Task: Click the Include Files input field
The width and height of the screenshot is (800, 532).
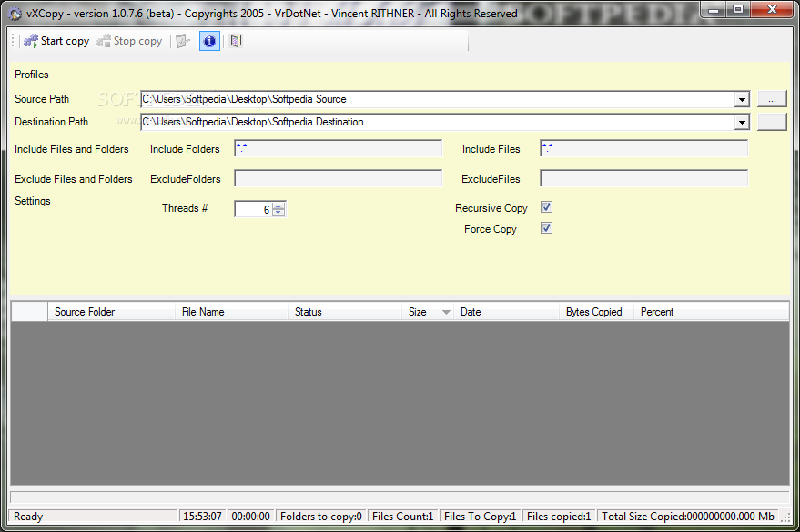Action: [x=643, y=148]
